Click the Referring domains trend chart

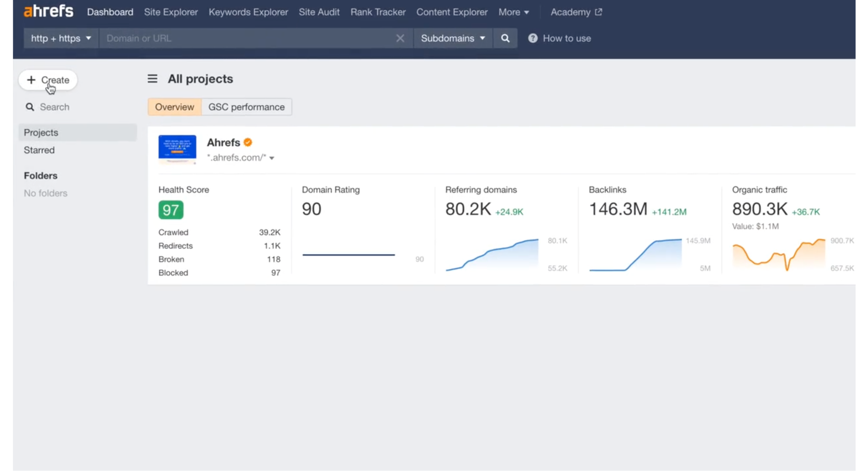click(492, 255)
